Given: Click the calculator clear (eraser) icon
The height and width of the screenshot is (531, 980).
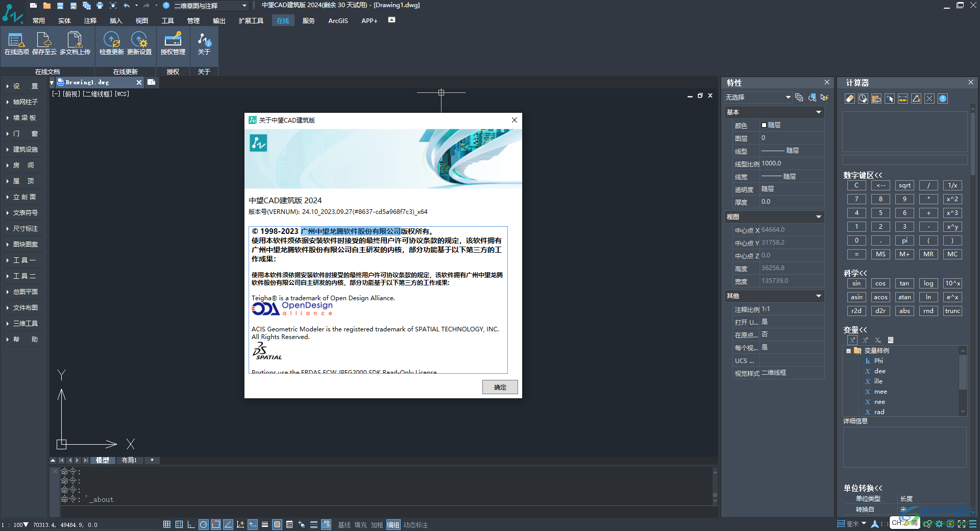Looking at the screenshot, I should 849,99.
